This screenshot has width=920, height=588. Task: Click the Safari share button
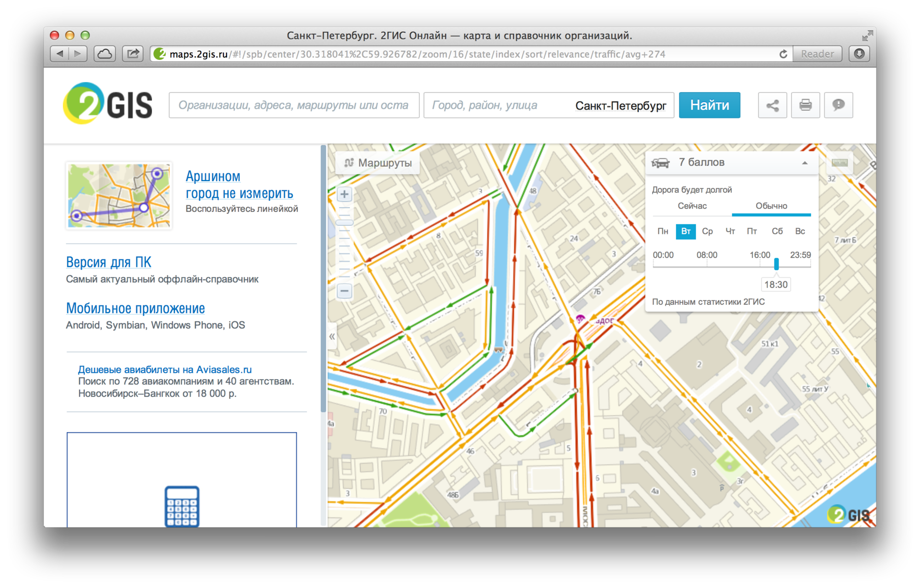[x=133, y=54]
